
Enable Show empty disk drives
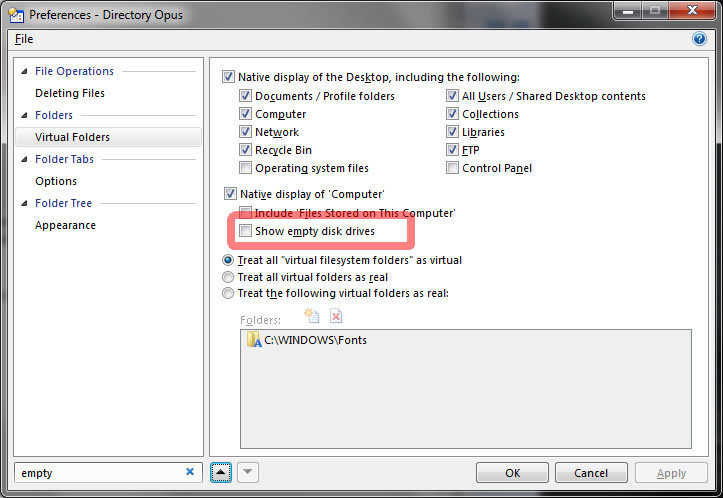[246, 231]
